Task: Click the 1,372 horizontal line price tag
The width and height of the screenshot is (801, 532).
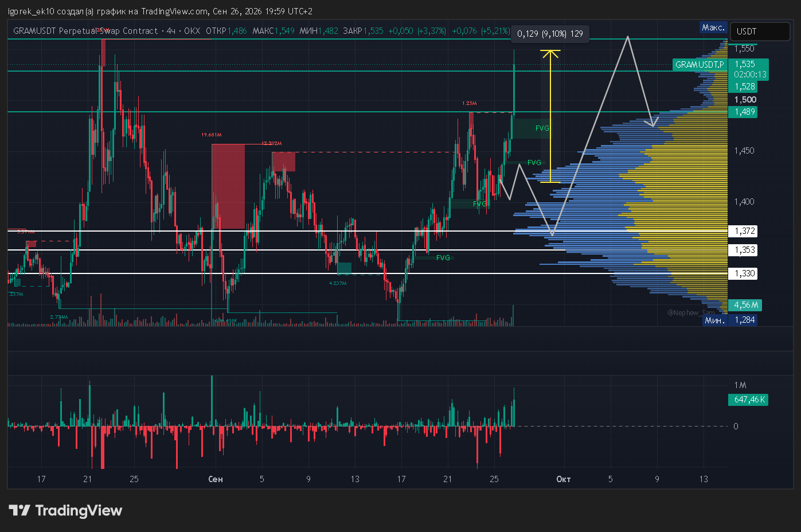Action: tap(743, 231)
